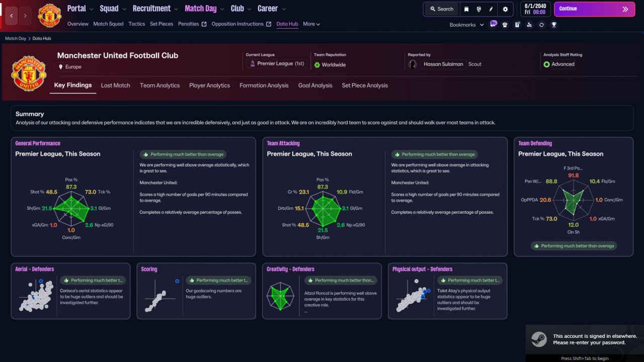Screen dimensions: 644x362
Task: Click the circular arrows icon in the bookmarks bar
Action: [541, 25]
